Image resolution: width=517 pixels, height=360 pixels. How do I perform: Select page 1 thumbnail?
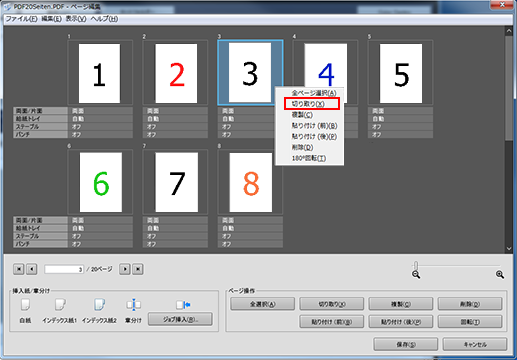pos(99,73)
